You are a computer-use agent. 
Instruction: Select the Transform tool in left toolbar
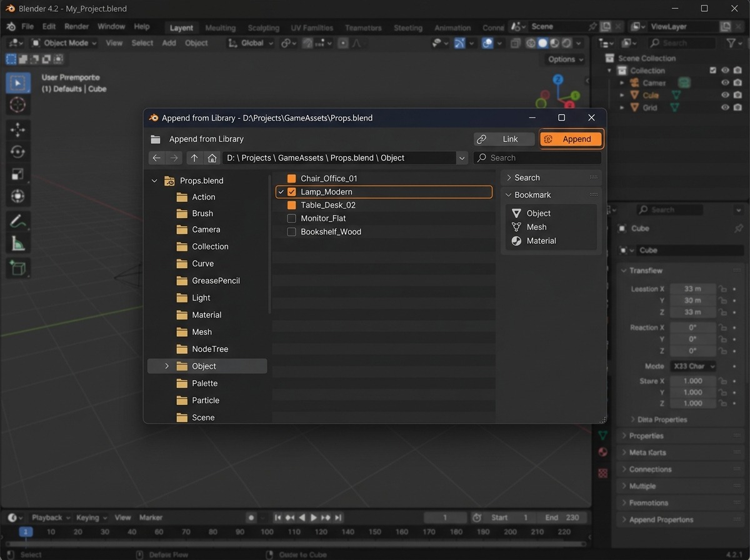coord(18,196)
